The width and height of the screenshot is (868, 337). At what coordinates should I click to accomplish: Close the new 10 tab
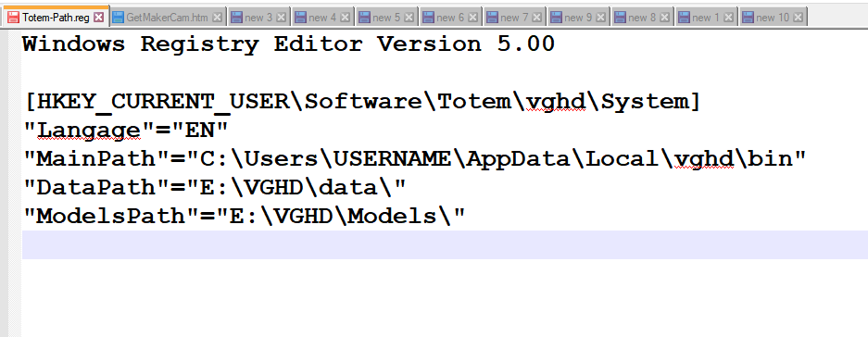point(798,18)
